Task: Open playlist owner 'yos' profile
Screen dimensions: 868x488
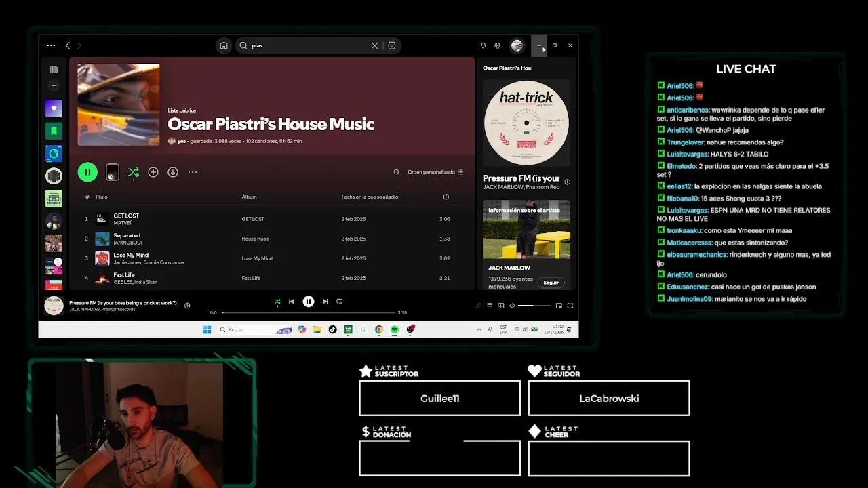Action: (182, 141)
